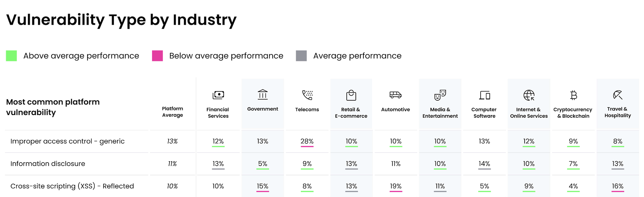This screenshot has height=197, width=644.
Task: Click the Computer Software devices icon
Action: coord(485,95)
